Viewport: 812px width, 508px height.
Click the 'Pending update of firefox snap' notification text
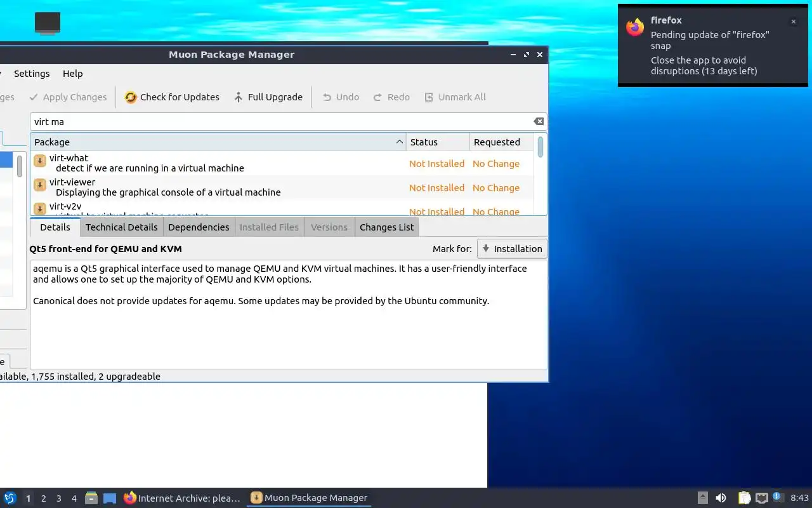[709, 40]
